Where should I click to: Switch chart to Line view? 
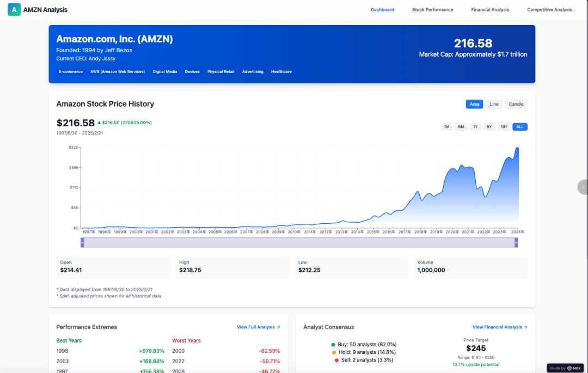tap(494, 104)
